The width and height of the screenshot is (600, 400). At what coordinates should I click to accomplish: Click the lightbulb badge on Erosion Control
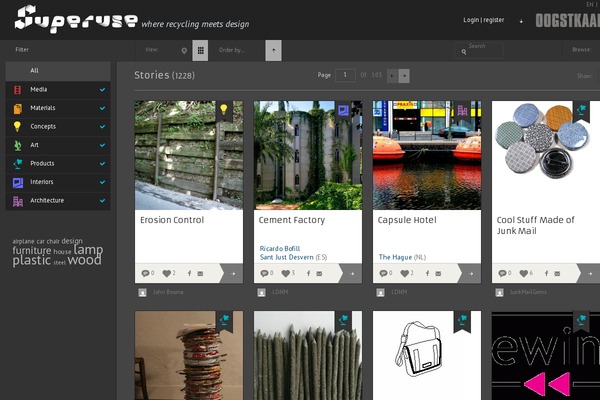click(224, 110)
